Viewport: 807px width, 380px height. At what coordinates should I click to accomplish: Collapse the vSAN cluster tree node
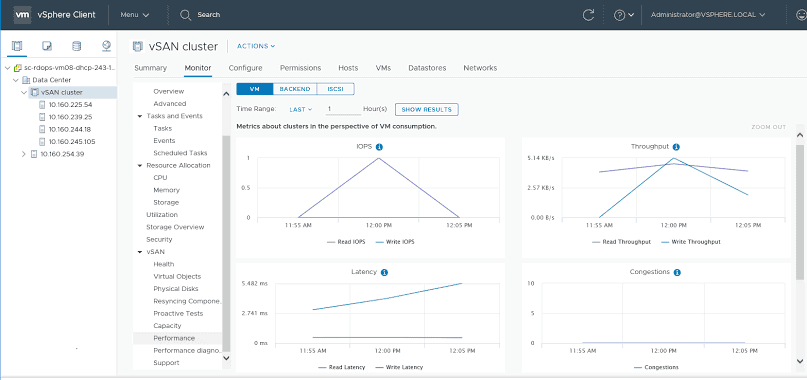tap(24, 92)
